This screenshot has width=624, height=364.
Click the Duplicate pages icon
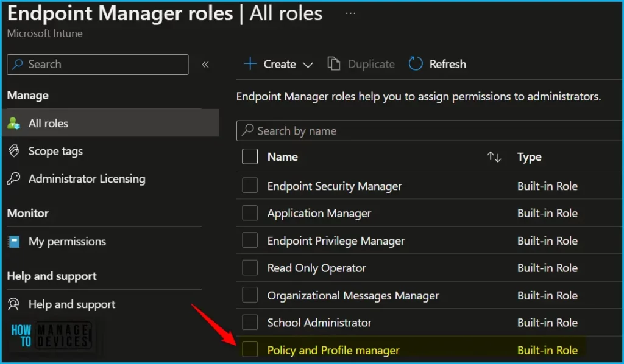(x=333, y=63)
